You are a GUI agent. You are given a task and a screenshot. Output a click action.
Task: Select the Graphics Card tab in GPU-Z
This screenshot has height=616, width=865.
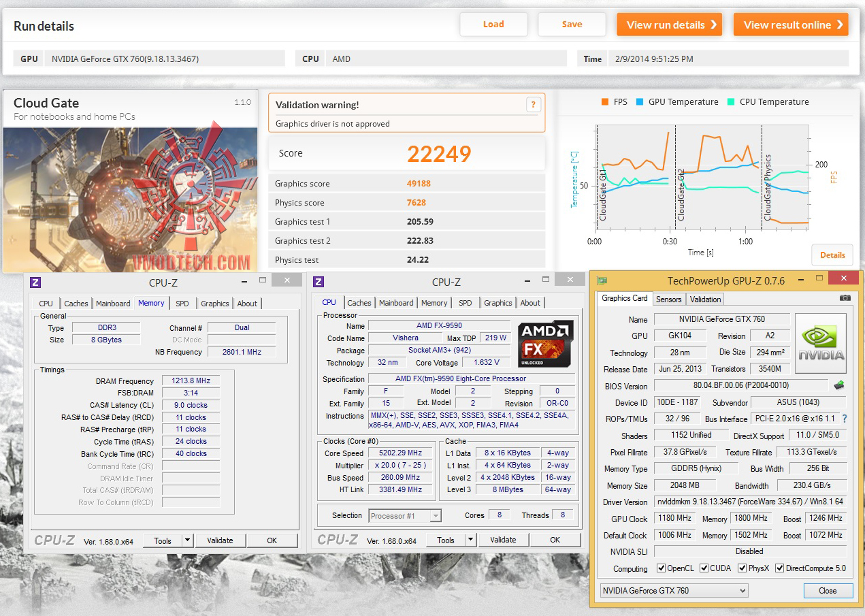[625, 298]
